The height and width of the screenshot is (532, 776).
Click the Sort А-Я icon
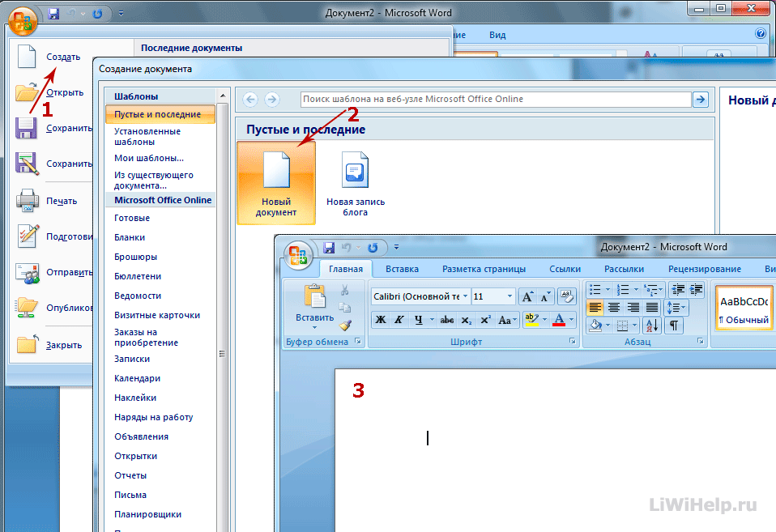point(652,326)
